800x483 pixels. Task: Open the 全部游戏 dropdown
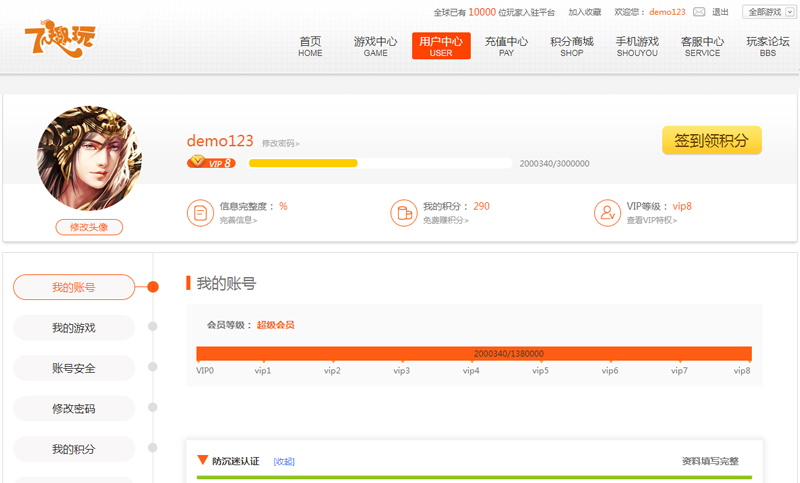[769, 12]
